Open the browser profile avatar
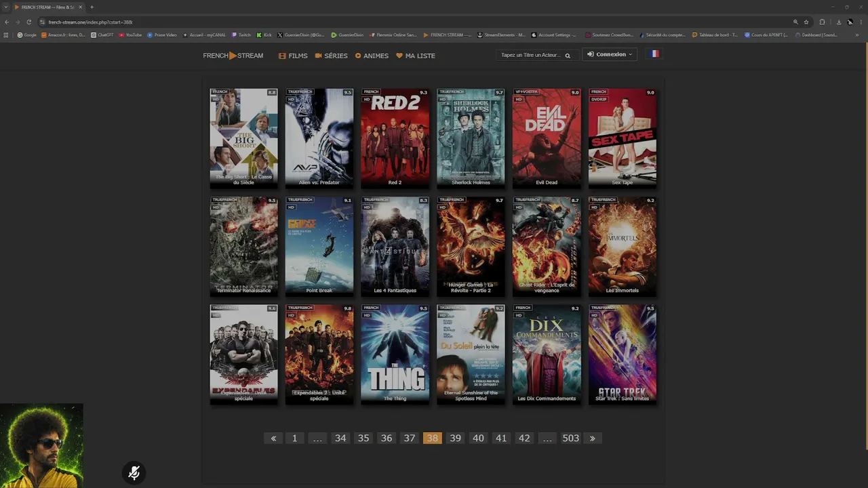The width and height of the screenshot is (868, 488). (850, 22)
